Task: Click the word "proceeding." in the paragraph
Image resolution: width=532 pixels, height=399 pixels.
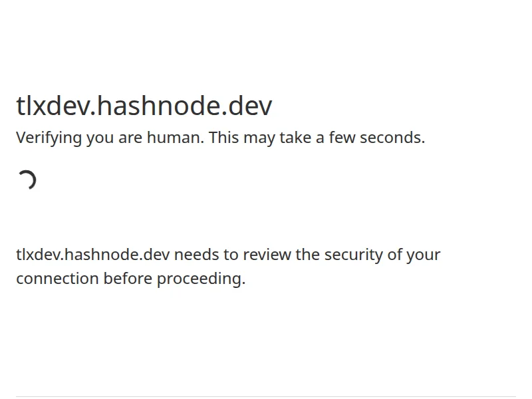Action: point(201,279)
